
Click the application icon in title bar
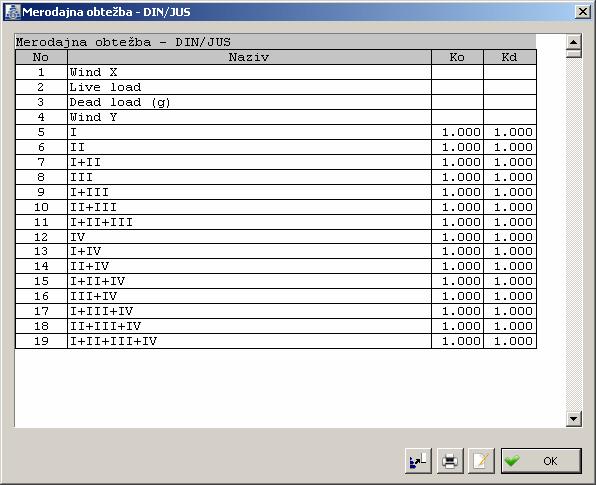click(x=12, y=12)
